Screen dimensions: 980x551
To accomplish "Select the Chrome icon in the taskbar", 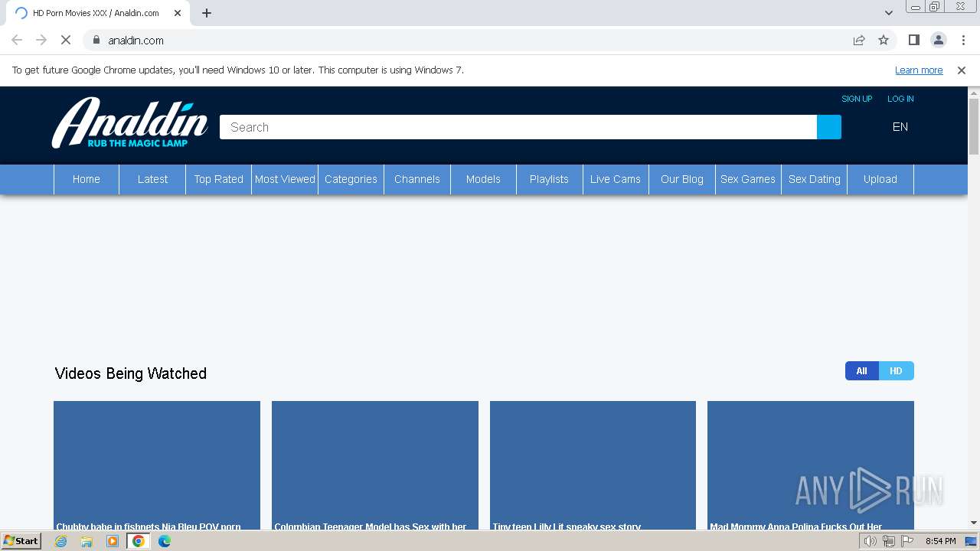I will point(139,541).
